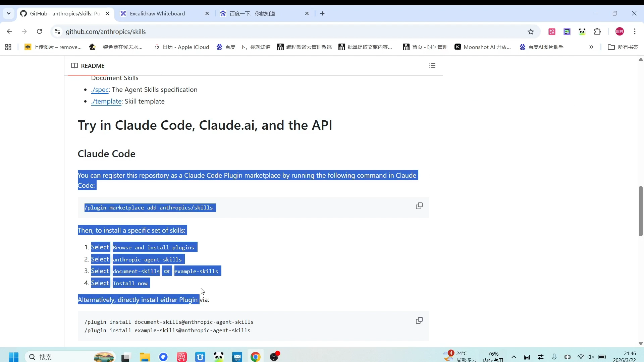Copy the plugin marketplace add command
Image resolution: width=644 pixels, height=362 pixels.
(x=419, y=206)
